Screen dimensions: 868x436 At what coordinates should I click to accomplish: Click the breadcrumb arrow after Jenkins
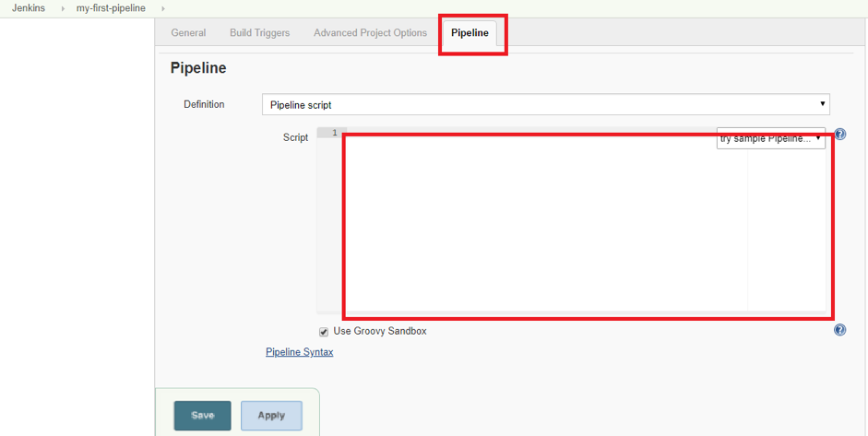(64, 8)
